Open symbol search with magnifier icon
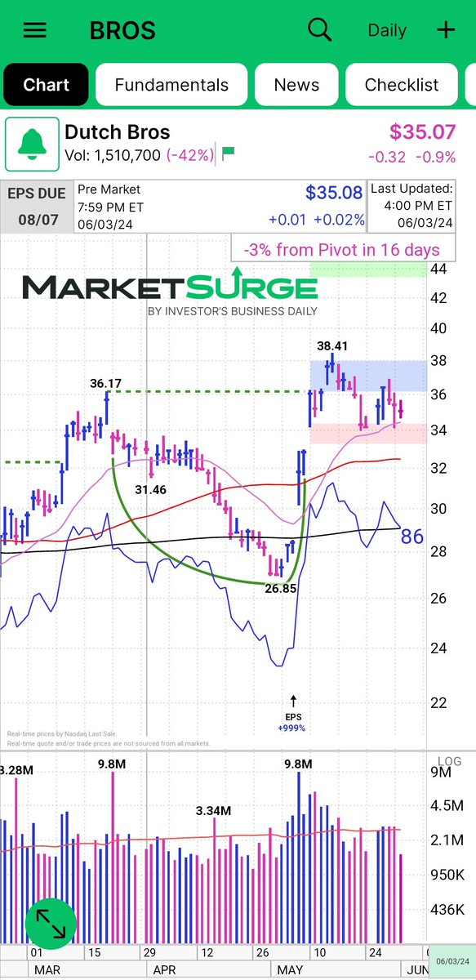 click(x=319, y=29)
